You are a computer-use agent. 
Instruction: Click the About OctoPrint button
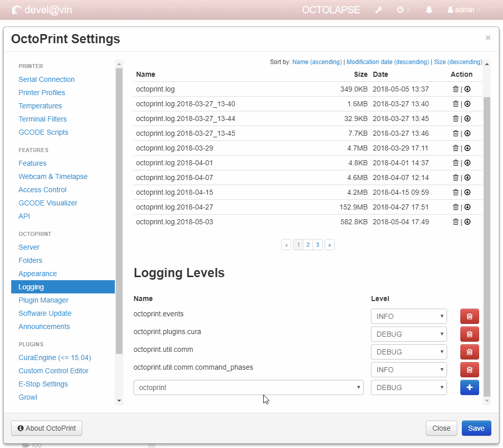pos(46,428)
